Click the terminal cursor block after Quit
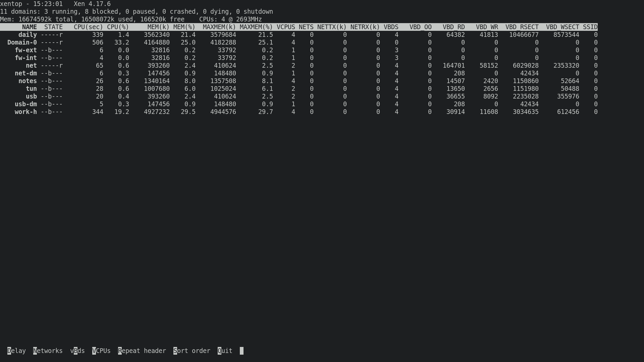The image size is (644, 362). (x=242, y=351)
